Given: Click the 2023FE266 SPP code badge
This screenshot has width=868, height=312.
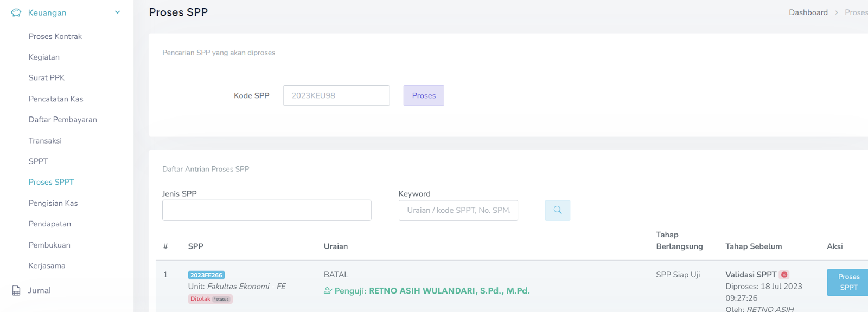Looking at the screenshot, I should point(206,275).
